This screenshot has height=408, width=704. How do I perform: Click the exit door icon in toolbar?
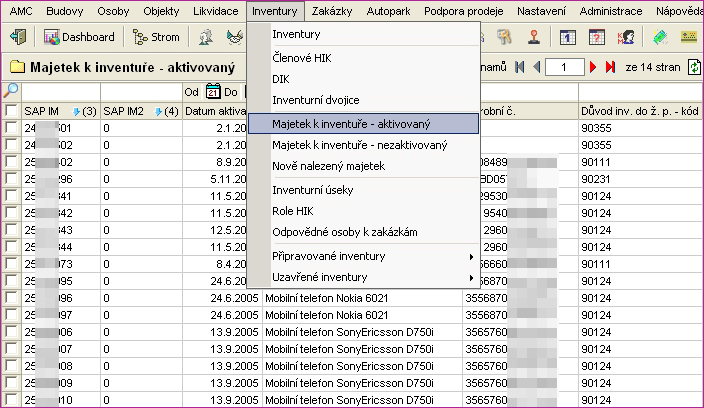(17, 37)
